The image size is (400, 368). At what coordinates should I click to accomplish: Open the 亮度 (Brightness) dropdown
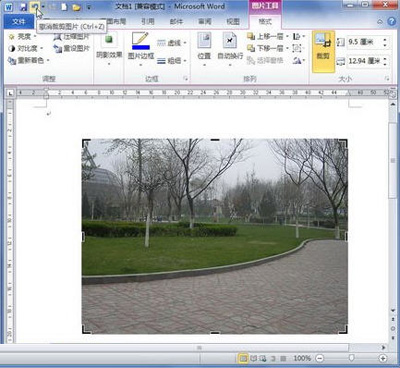(x=22, y=36)
